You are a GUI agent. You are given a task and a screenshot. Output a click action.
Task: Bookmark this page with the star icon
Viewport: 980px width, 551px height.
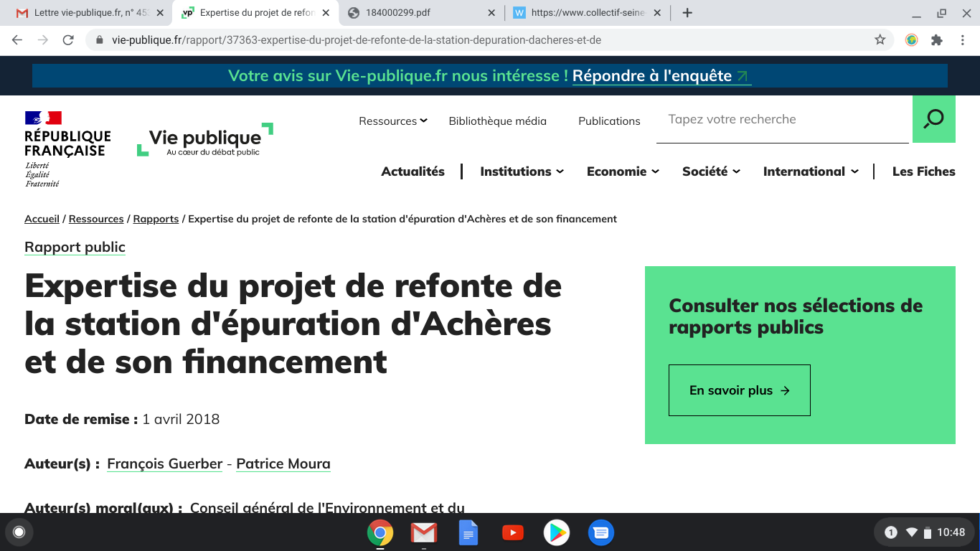880,40
